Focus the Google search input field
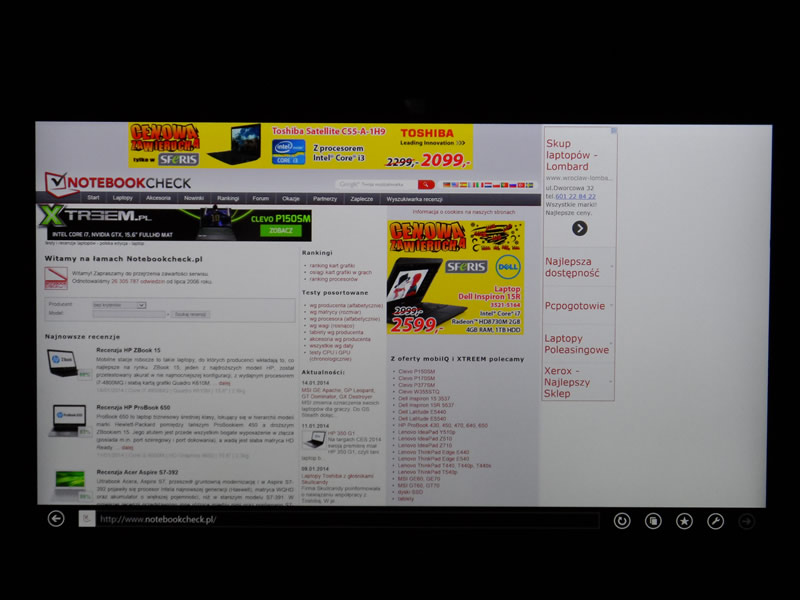 click(x=376, y=184)
